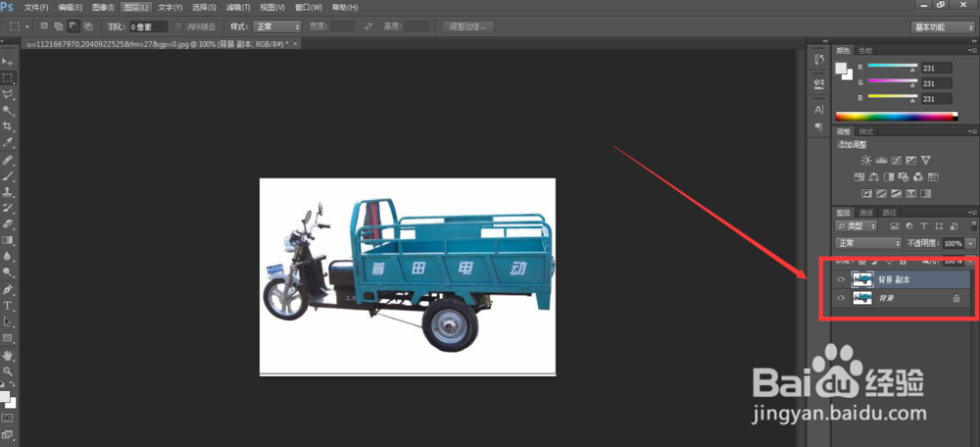Choose Intersect with Selection mode
The width and height of the screenshot is (980, 447).
(88, 26)
